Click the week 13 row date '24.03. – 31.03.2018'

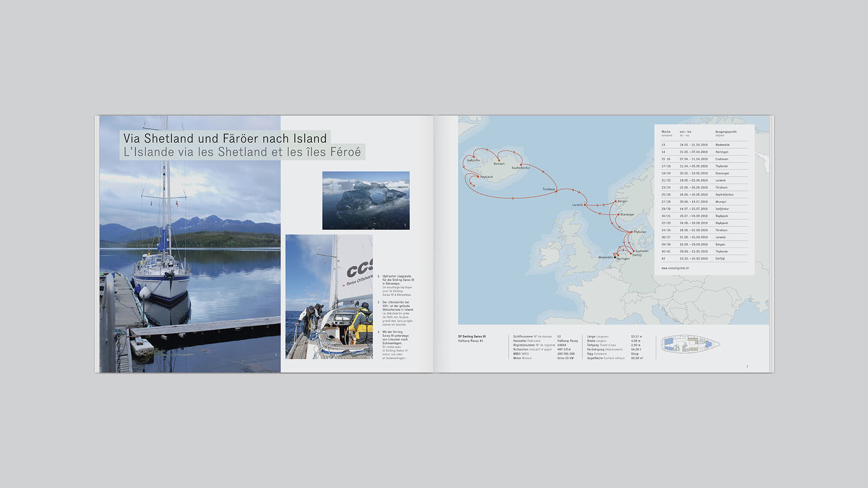pyautogui.click(x=693, y=145)
